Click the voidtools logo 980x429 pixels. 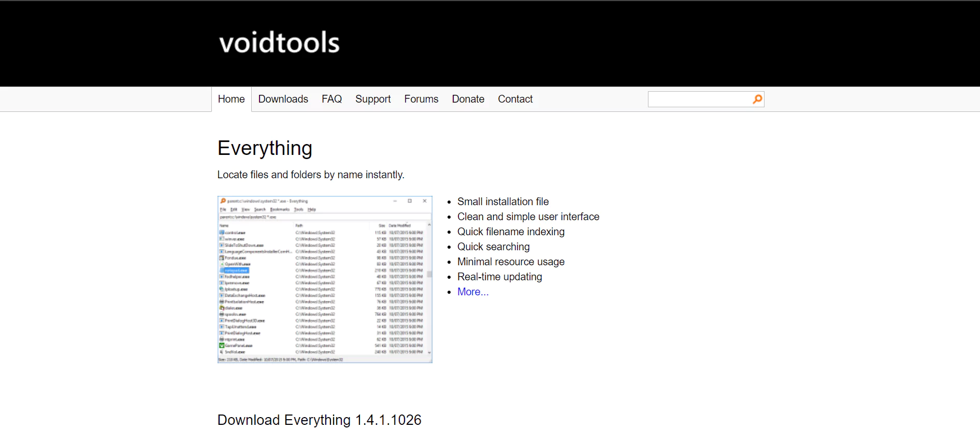point(279,42)
